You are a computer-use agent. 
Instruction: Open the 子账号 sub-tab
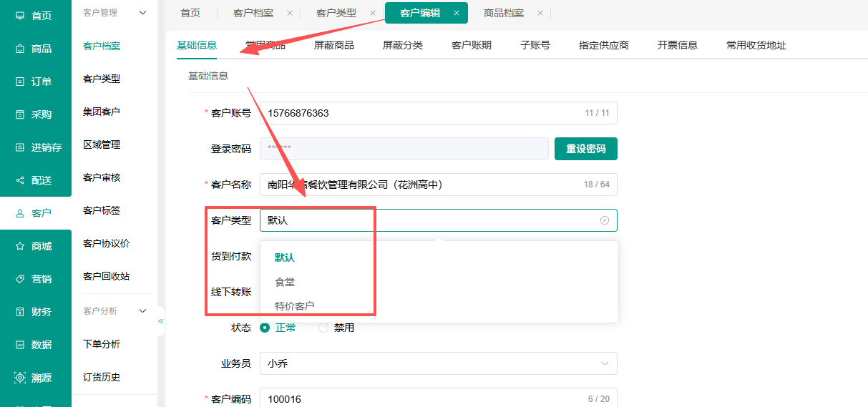pyautogui.click(x=535, y=45)
